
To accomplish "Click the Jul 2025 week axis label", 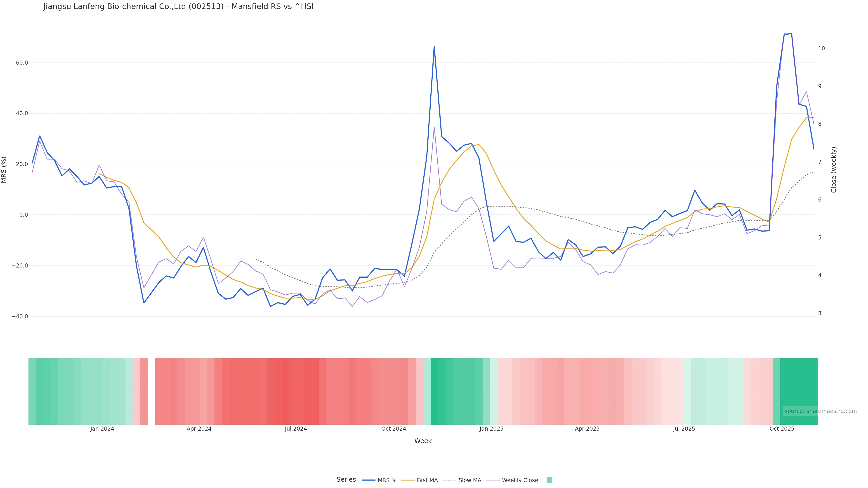I will pos(684,429).
